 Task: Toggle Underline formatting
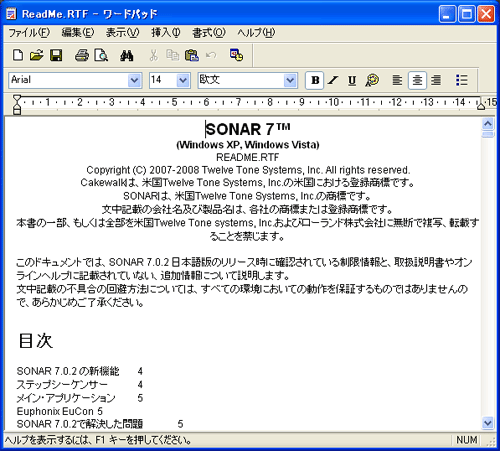point(352,80)
